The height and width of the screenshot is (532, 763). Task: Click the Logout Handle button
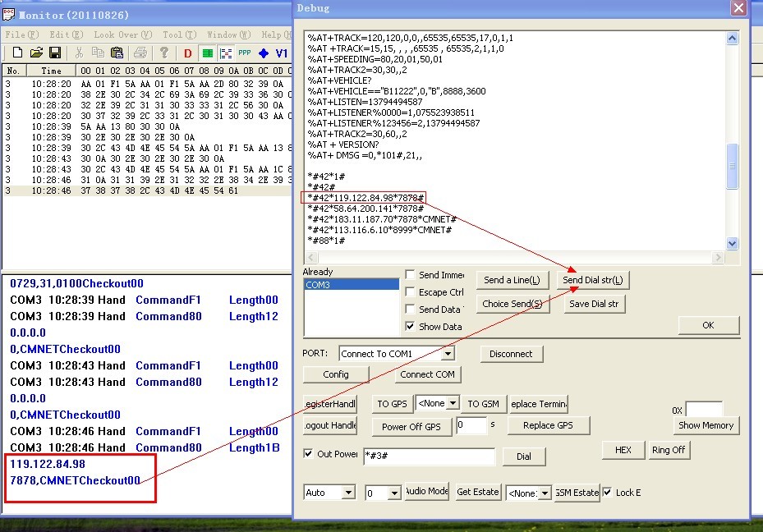click(330, 425)
